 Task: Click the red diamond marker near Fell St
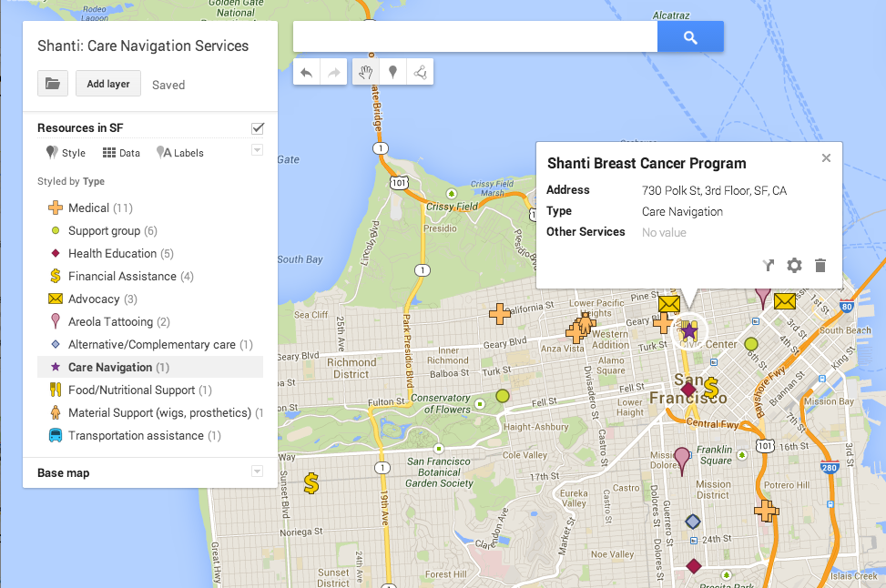click(688, 390)
